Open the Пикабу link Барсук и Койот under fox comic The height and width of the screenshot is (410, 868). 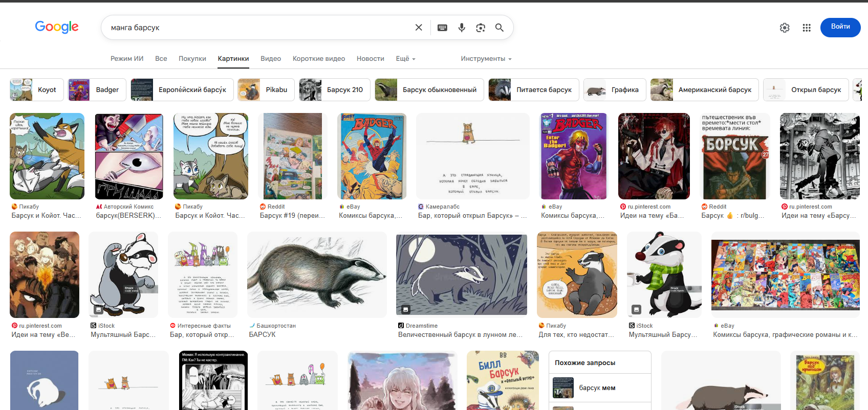pyautogui.click(x=47, y=216)
